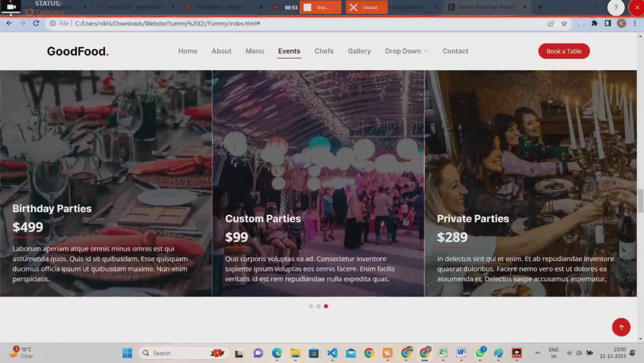Click the Private Parties event card
This screenshot has height=363, width=644.
pyautogui.click(x=531, y=183)
